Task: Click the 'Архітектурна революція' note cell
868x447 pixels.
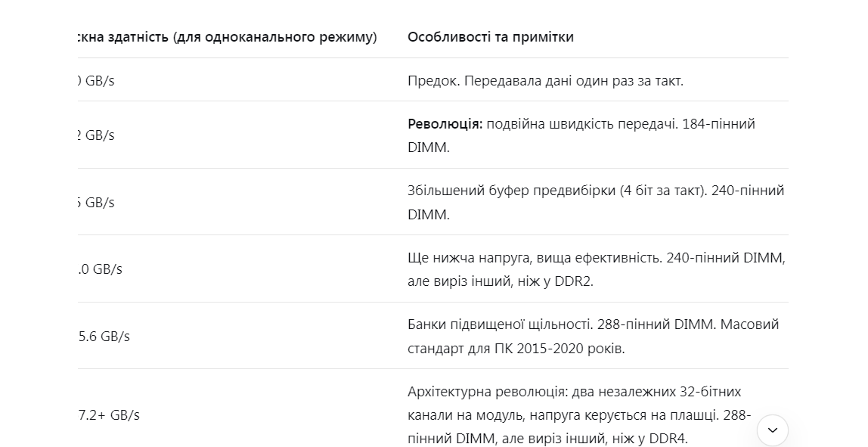Action: click(x=579, y=415)
